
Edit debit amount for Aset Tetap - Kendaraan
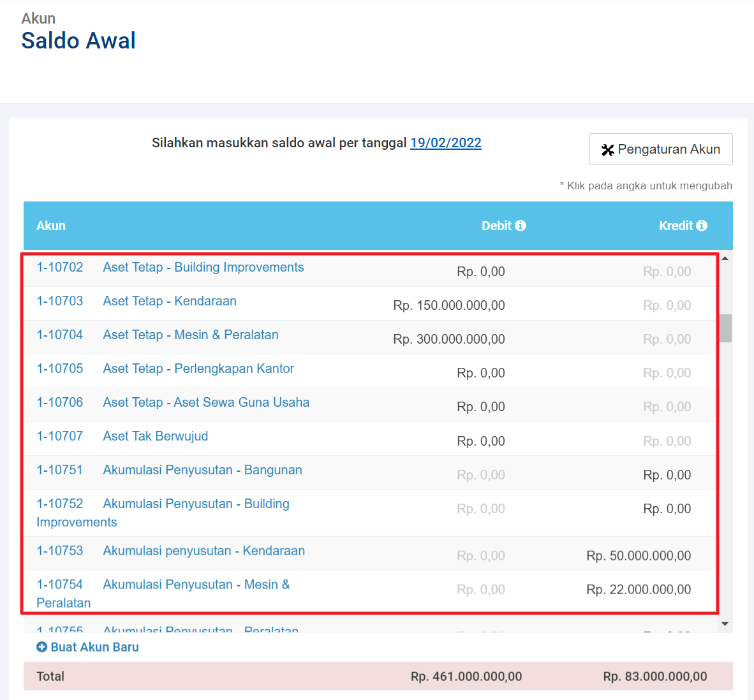click(x=448, y=305)
